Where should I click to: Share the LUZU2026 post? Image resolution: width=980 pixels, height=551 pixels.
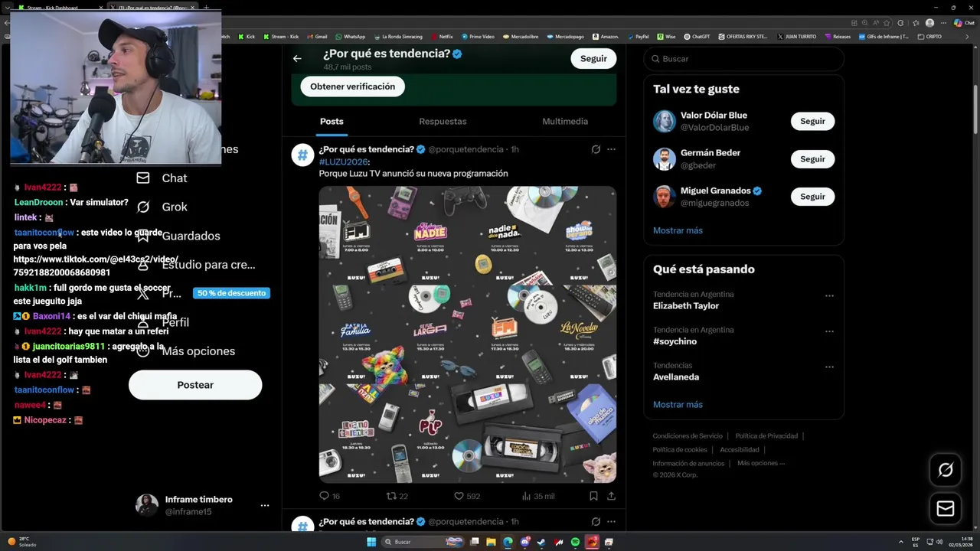[611, 496]
